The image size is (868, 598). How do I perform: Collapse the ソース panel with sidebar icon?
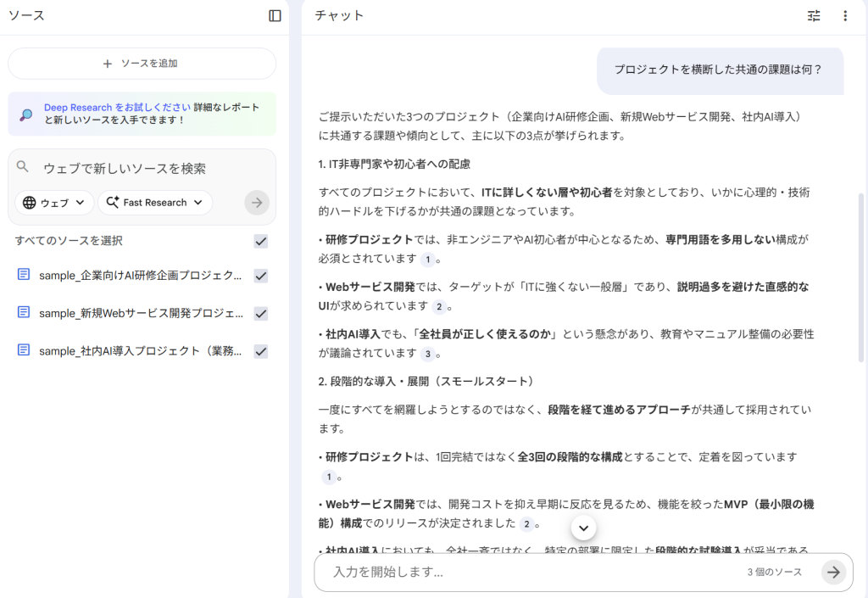tap(275, 15)
